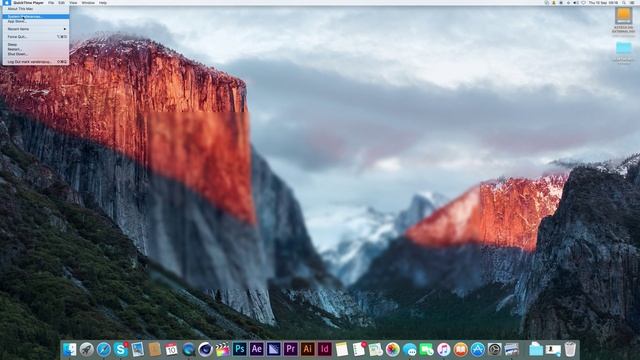Open Trash at dock's end
The width and height of the screenshot is (640, 360).
pyautogui.click(x=570, y=349)
